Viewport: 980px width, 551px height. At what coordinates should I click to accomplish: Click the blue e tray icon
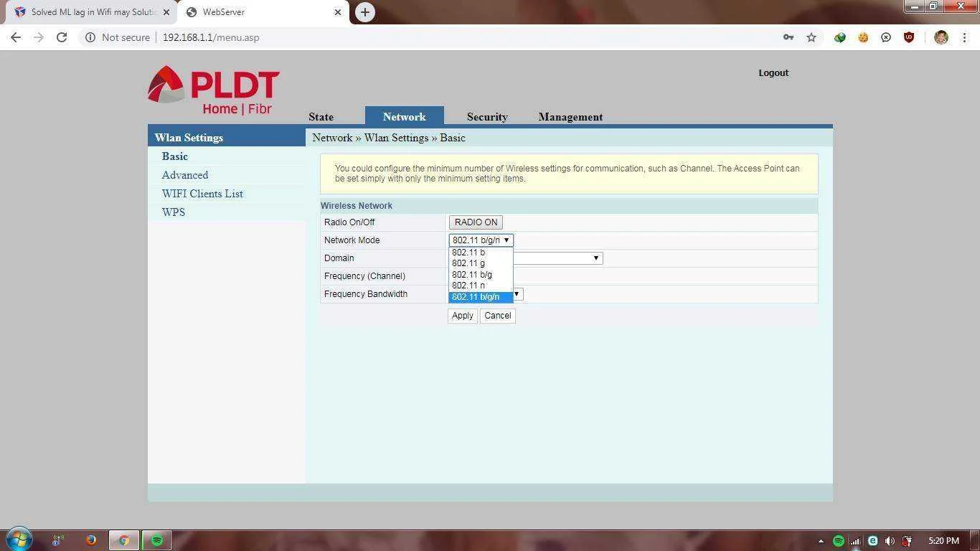pyautogui.click(x=872, y=541)
